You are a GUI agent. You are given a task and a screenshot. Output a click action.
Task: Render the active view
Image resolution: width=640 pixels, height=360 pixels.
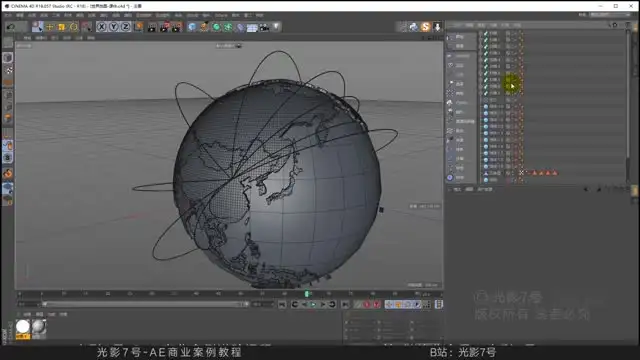tap(152, 27)
